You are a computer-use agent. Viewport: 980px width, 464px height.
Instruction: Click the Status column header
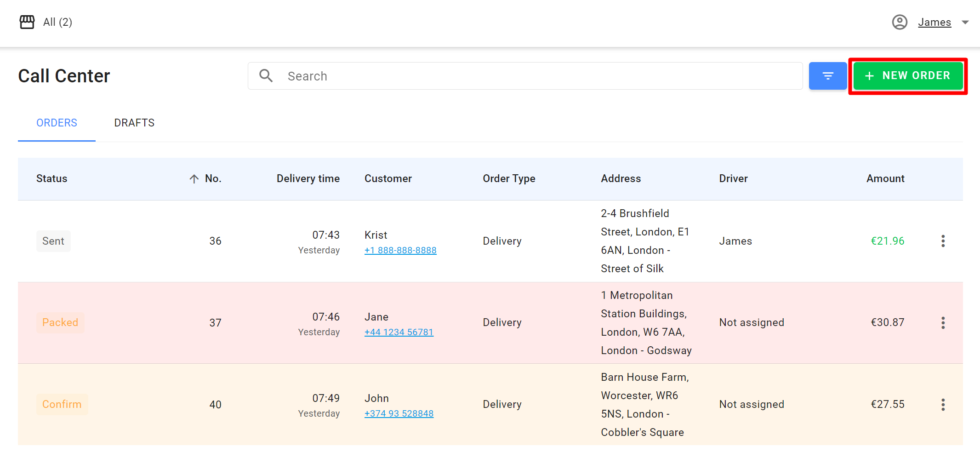51,178
